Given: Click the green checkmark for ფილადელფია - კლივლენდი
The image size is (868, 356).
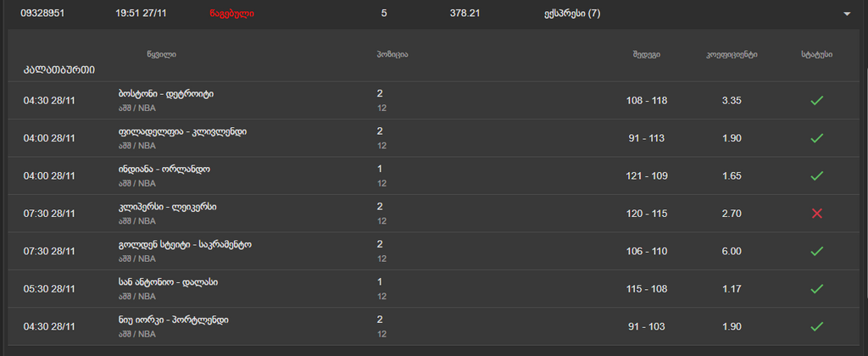Looking at the screenshot, I should tap(816, 138).
